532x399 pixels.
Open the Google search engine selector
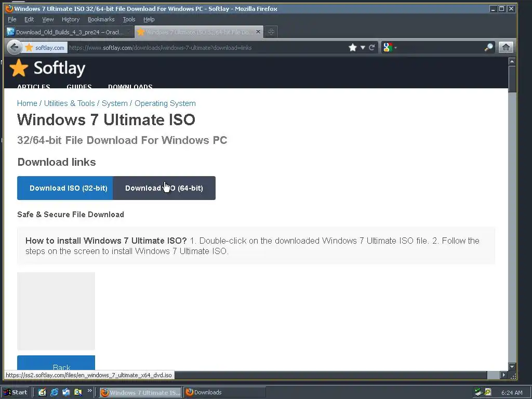click(x=390, y=47)
